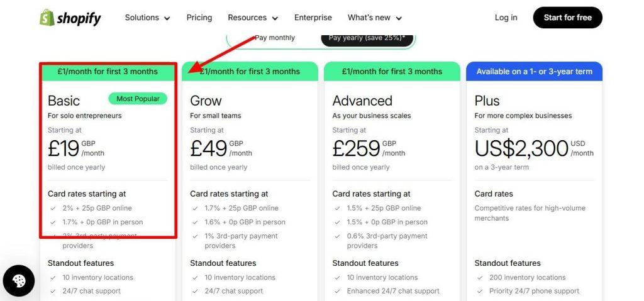This screenshot has width=644, height=301.
Task: Click checkmark beside Priority 24/7 phone support
Action: pyautogui.click(x=480, y=292)
